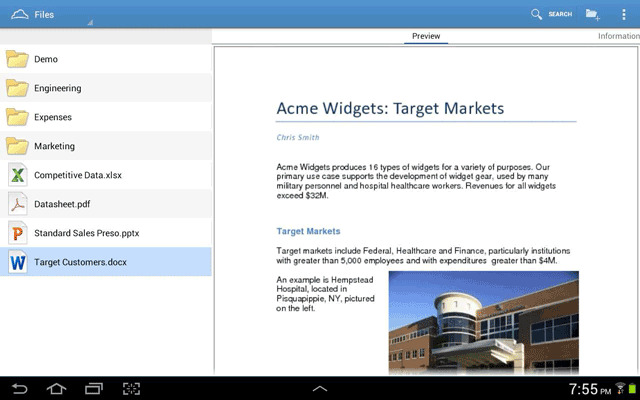640x400 pixels.
Task: Tap the screenshot capture icon in the nav bar
Action: 131,389
